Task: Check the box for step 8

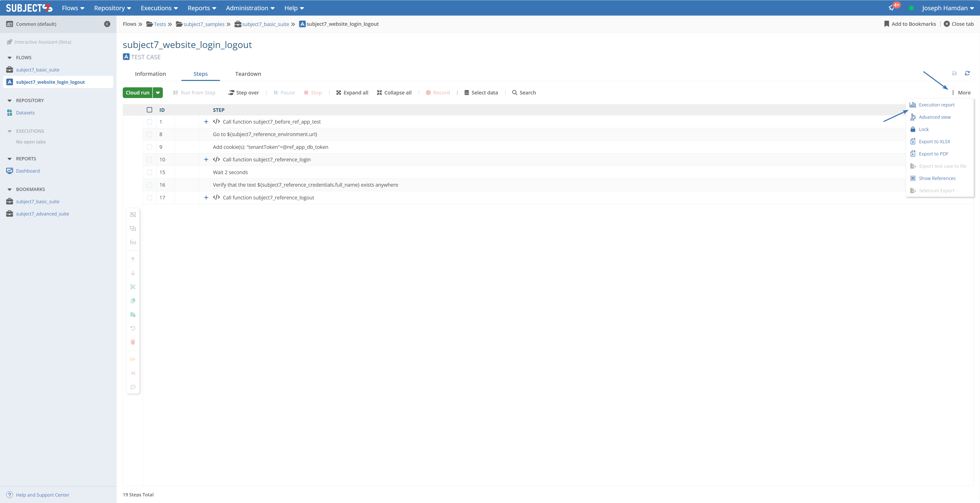Action: [x=150, y=134]
